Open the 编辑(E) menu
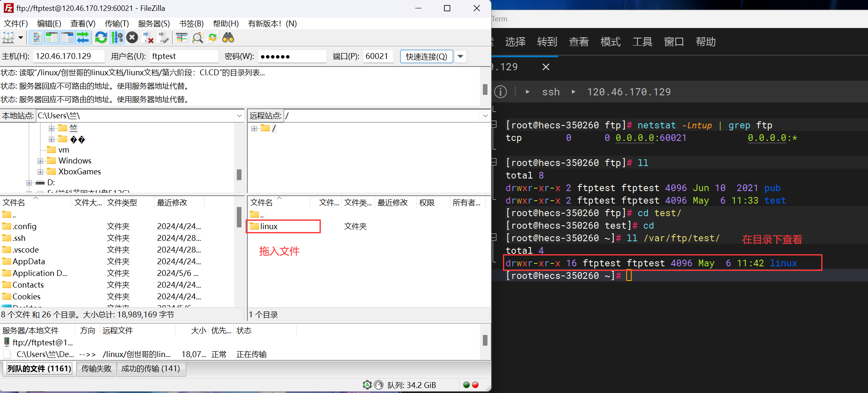 coord(49,23)
